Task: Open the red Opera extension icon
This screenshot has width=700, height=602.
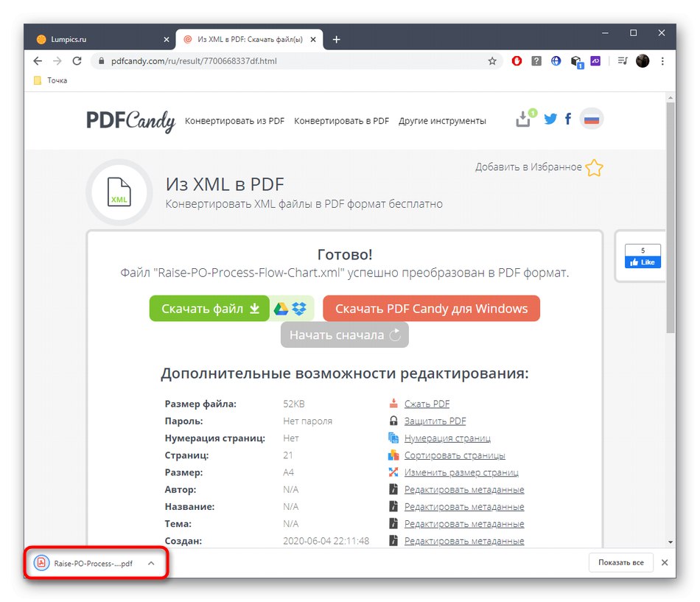Action: point(517,60)
